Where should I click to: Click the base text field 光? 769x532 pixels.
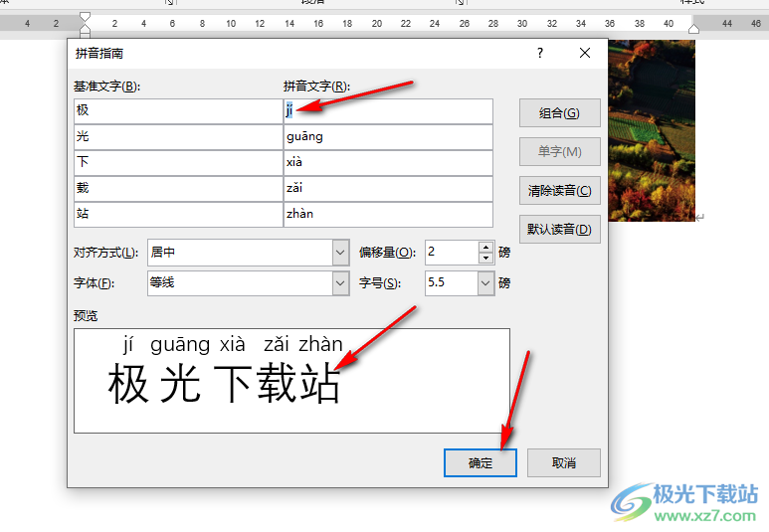click(178, 137)
